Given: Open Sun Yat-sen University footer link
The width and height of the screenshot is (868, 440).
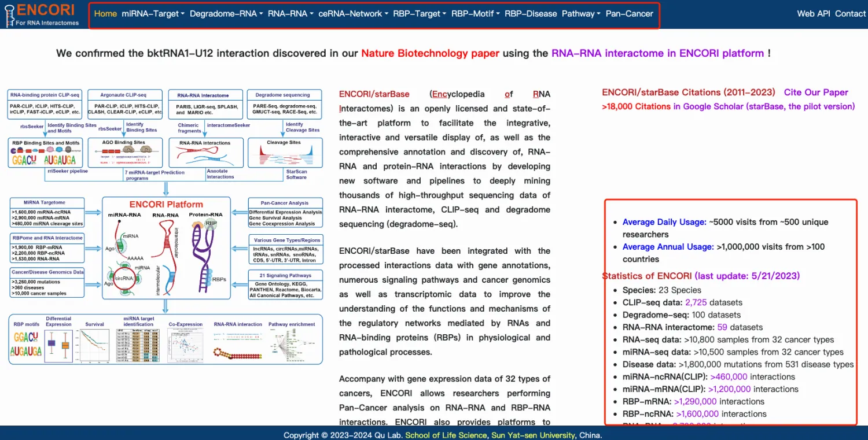Looking at the screenshot, I should pyautogui.click(x=533, y=435).
